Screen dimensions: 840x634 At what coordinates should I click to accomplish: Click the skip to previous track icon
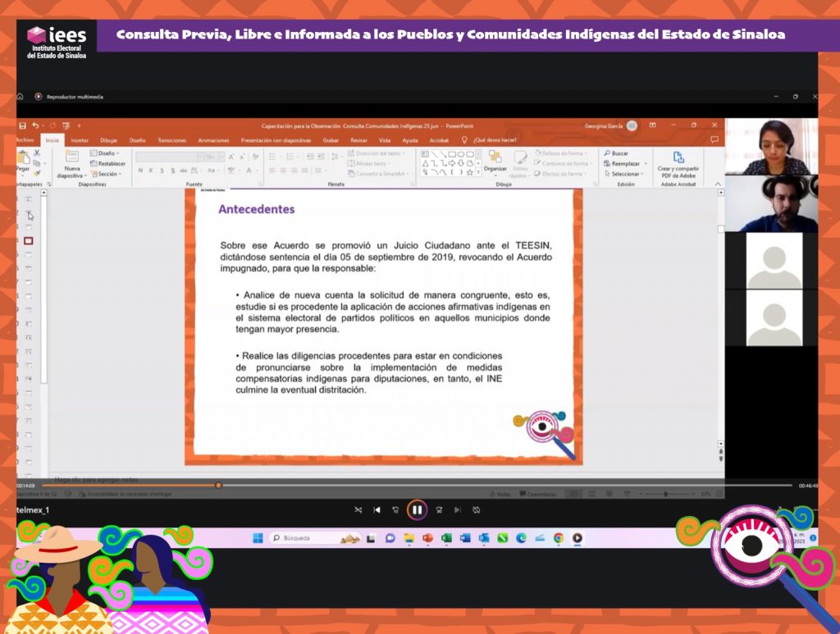(377, 510)
